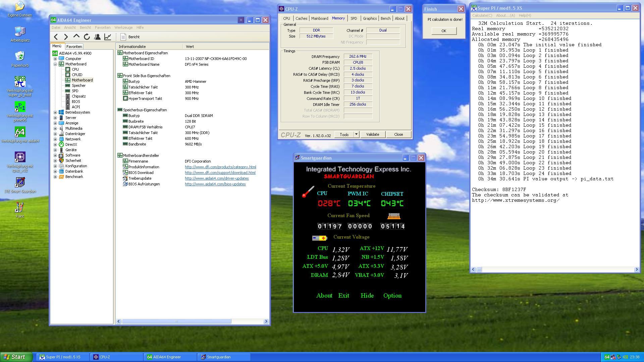The image size is (644, 362).
Task: Select Papierkorb recycle bin icon
Action: point(20,59)
